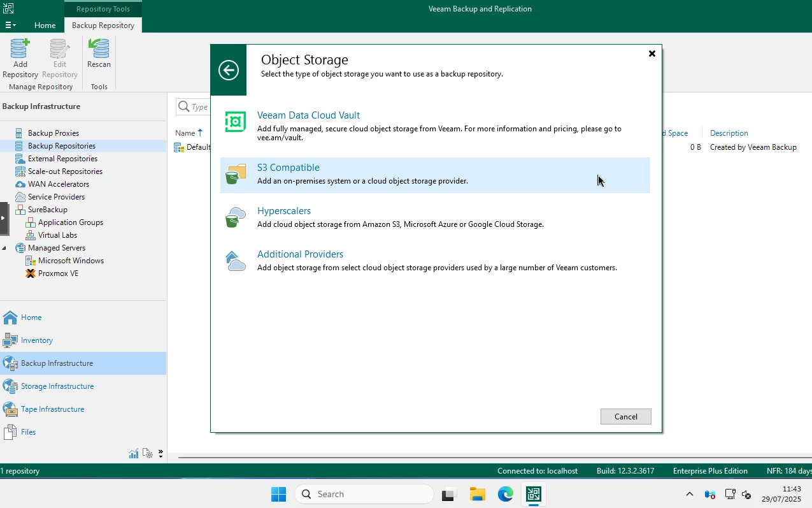Click the WAN Accelerators tree icon
The image size is (812, 508).
click(20, 184)
